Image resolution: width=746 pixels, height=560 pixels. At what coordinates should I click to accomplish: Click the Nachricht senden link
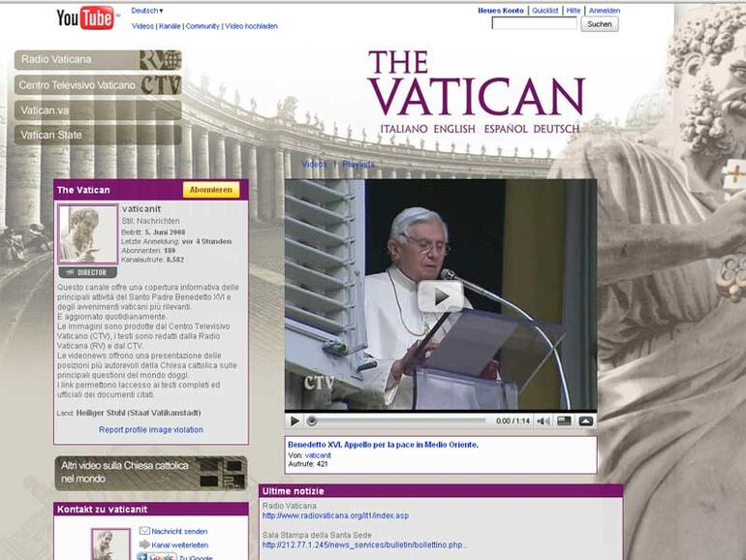pyautogui.click(x=179, y=532)
